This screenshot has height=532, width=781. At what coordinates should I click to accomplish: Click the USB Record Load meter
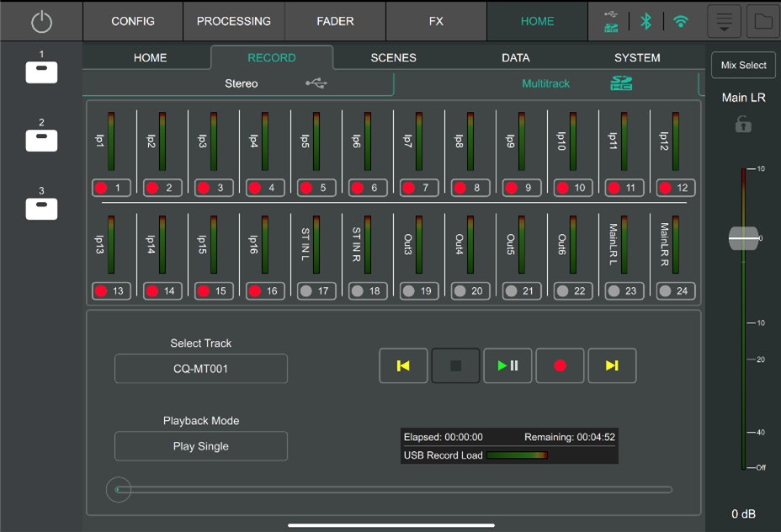tap(517, 455)
